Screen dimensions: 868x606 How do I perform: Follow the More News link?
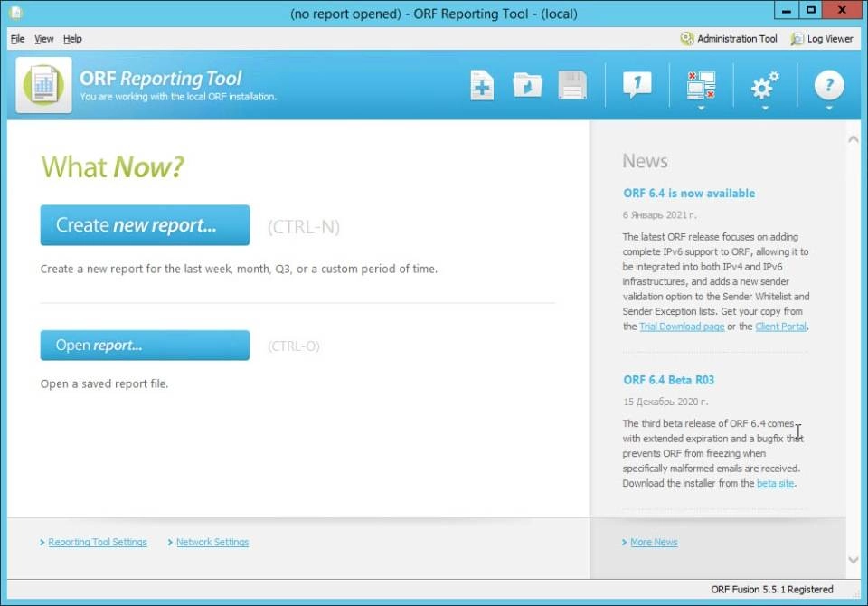(654, 542)
